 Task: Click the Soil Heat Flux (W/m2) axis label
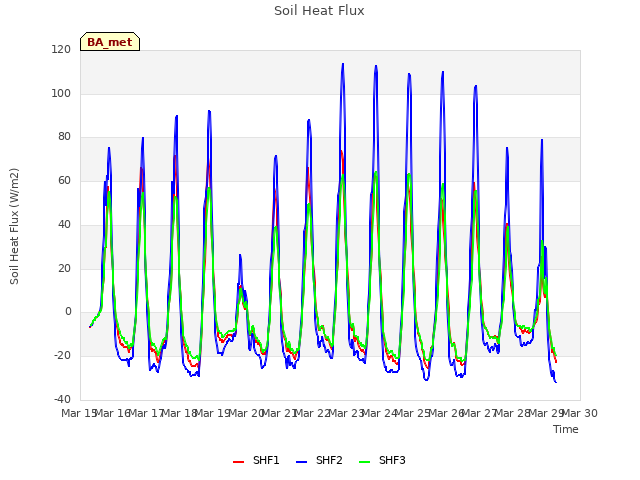(x=14, y=226)
